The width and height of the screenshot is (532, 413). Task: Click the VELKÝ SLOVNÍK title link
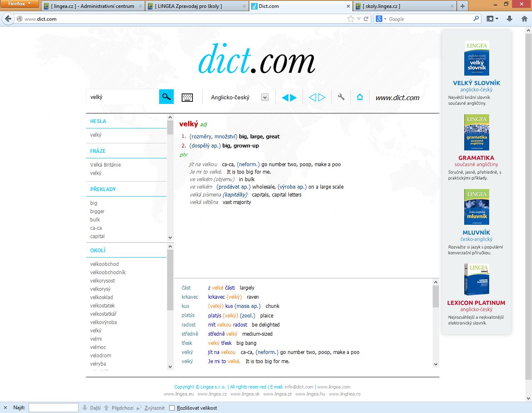click(476, 83)
